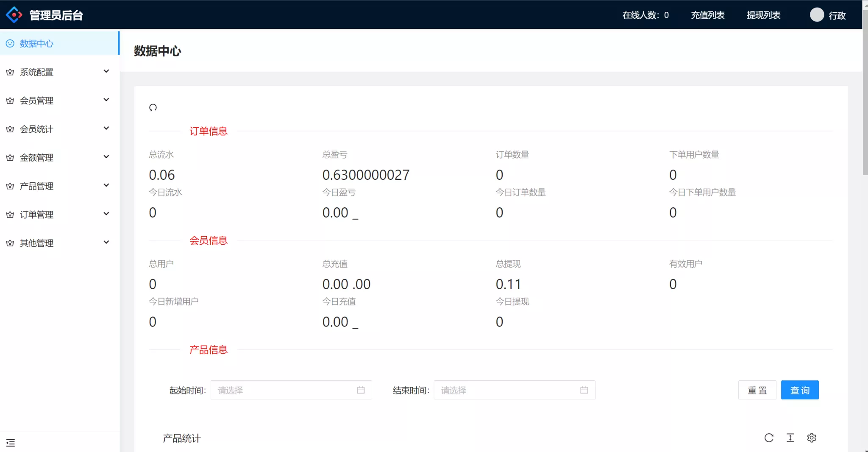Open the 金额管理 menu

click(x=59, y=157)
